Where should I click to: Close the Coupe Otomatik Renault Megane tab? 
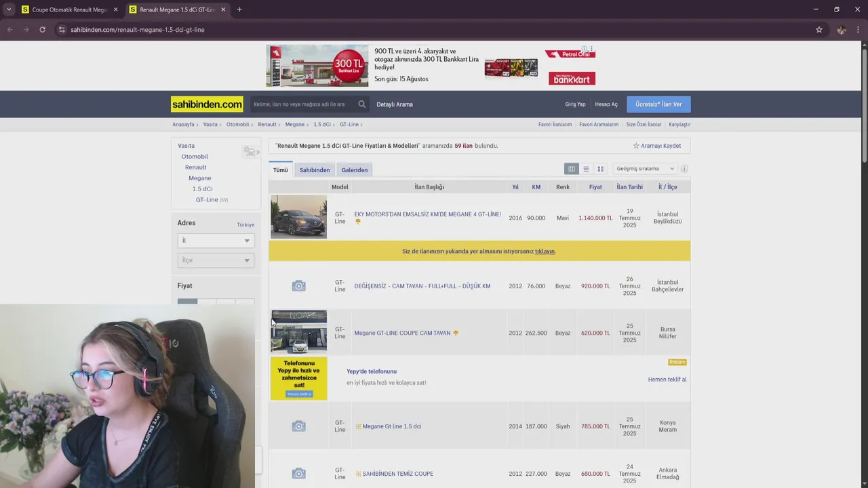coord(115,9)
